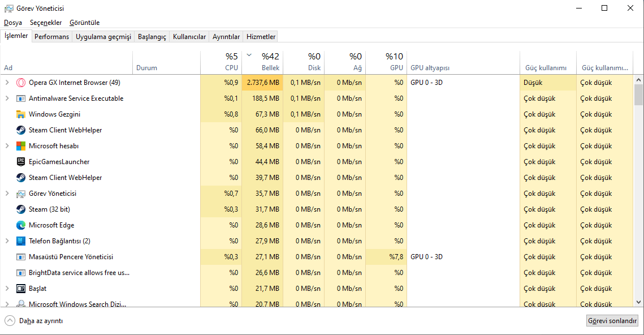Click the Masaüstü Pencere Yöneticisi icon
Screen dimensions: 644x335
tap(21, 257)
